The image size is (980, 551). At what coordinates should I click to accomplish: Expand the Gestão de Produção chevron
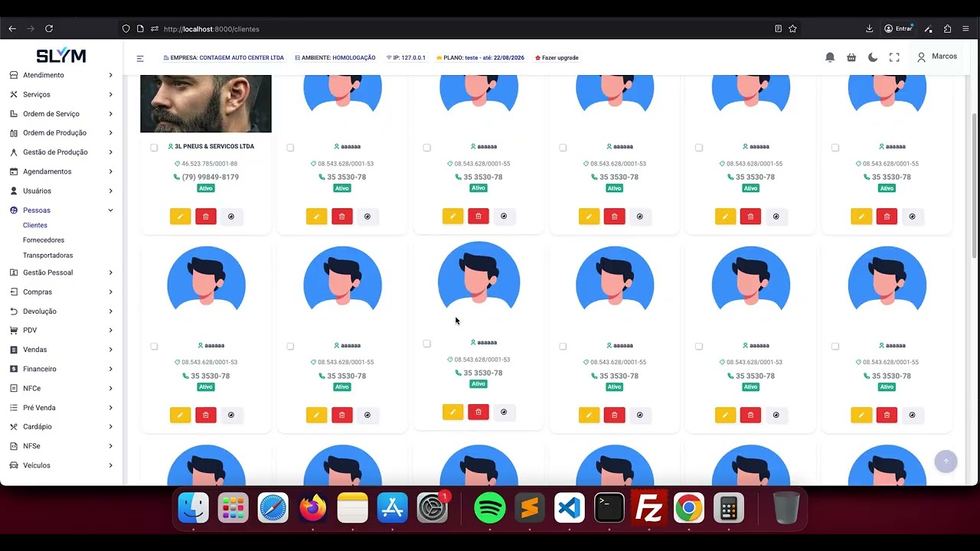tap(110, 152)
